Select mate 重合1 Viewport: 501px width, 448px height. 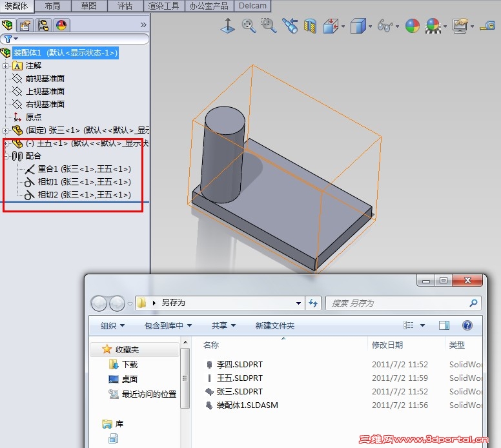pyautogui.click(x=85, y=169)
